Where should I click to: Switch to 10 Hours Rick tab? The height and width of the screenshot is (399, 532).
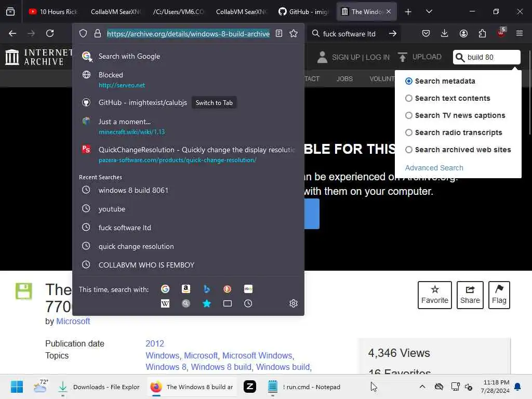tap(54, 11)
